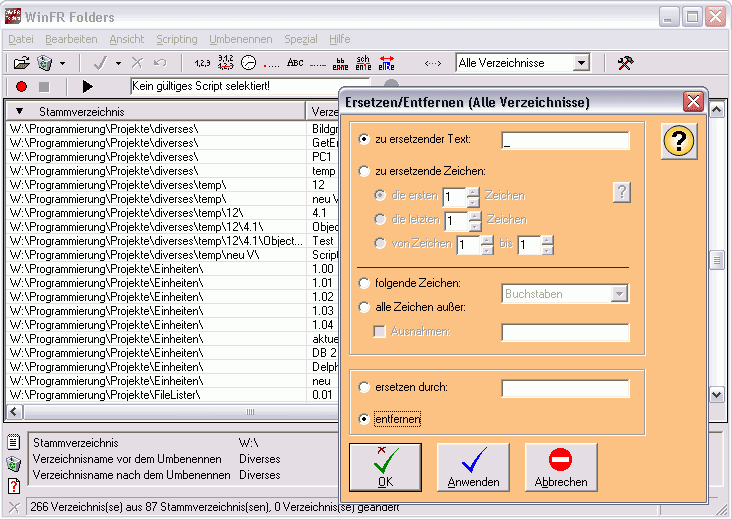Image resolution: width=732 pixels, height=520 pixels.
Task: Click the yellow question mark help button
Action: (679, 141)
